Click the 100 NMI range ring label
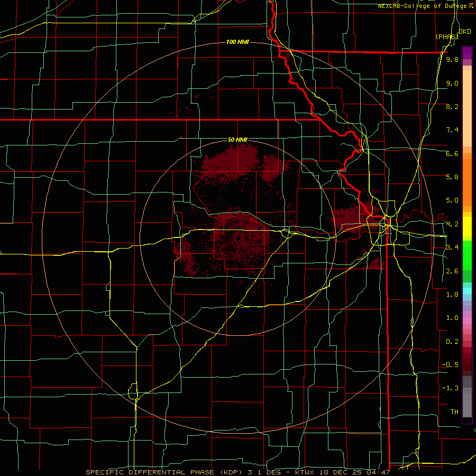The height and width of the screenshot is (476, 476). [x=237, y=42]
